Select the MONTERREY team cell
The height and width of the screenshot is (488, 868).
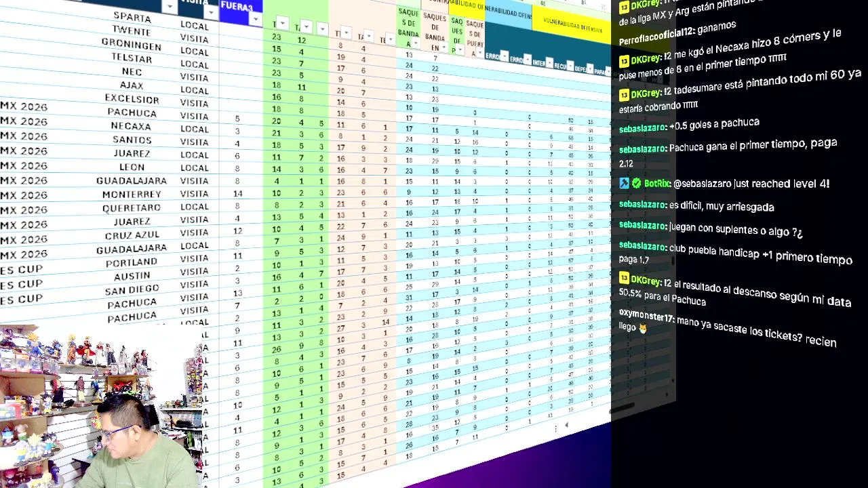[132, 195]
